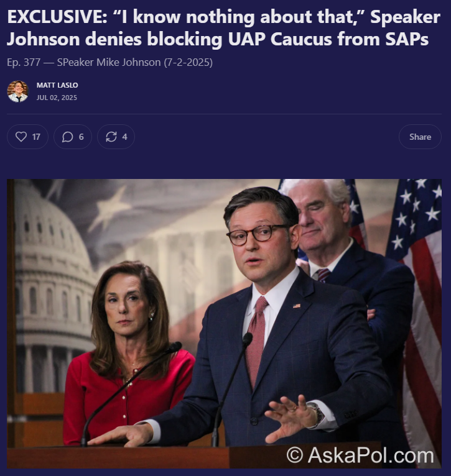Screen dimensions: 451x476
Task: Click the Ep. 377 subtitle text
Action: click(x=109, y=62)
